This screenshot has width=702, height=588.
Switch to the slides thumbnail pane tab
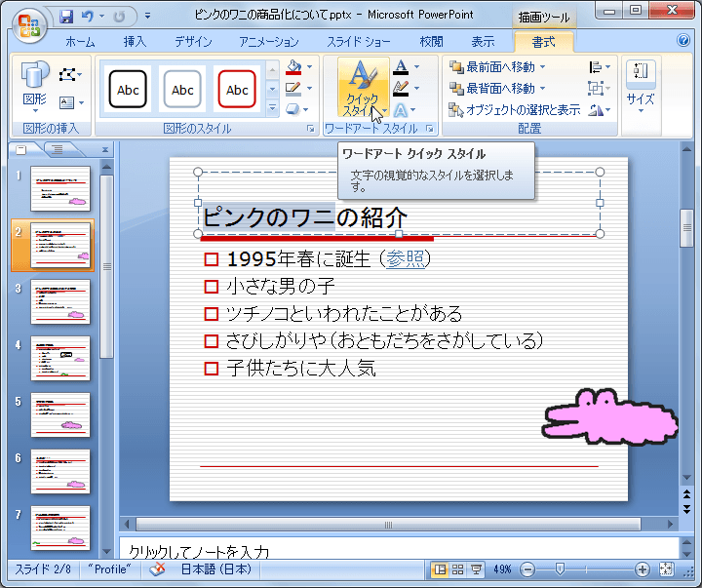coord(21,149)
